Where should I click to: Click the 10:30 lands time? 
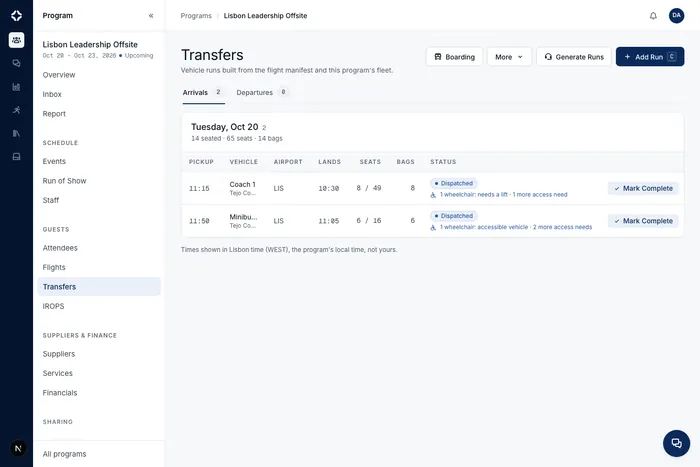click(x=329, y=188)
